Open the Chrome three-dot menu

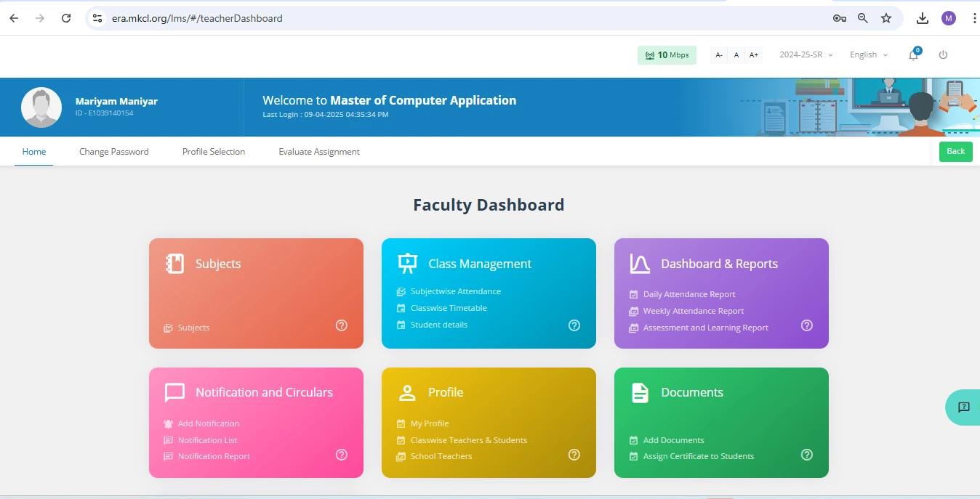(974, 18)
